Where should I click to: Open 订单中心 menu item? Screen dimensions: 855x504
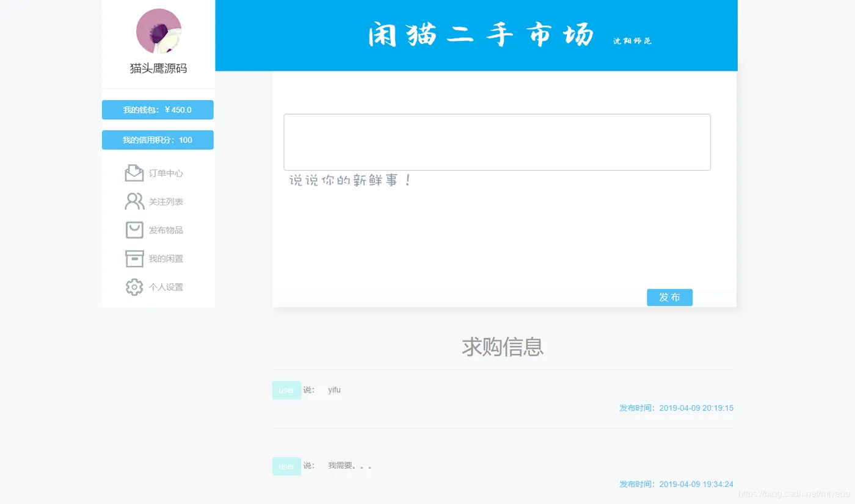(166, 173)
